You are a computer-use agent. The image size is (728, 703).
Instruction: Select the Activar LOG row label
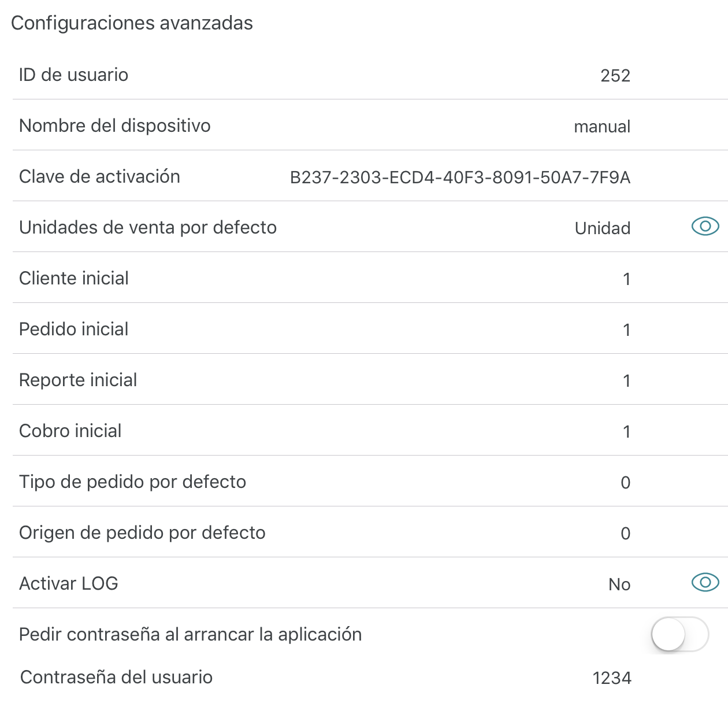68,583
